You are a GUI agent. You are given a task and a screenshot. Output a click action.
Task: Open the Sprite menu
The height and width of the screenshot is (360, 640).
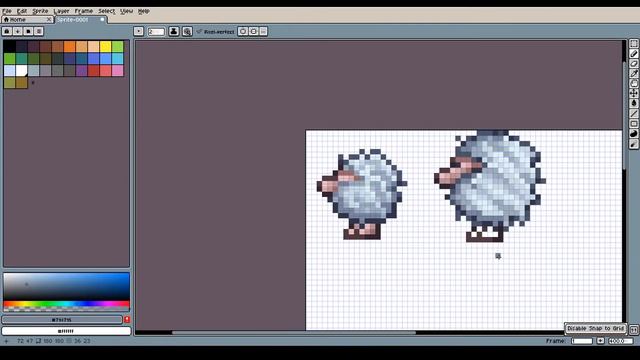pos(40,11)
